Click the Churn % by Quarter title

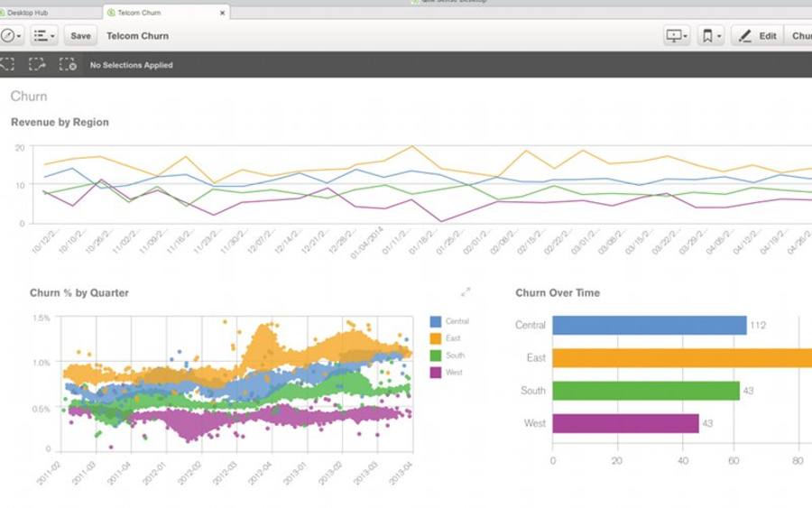(x=79, y=292)
